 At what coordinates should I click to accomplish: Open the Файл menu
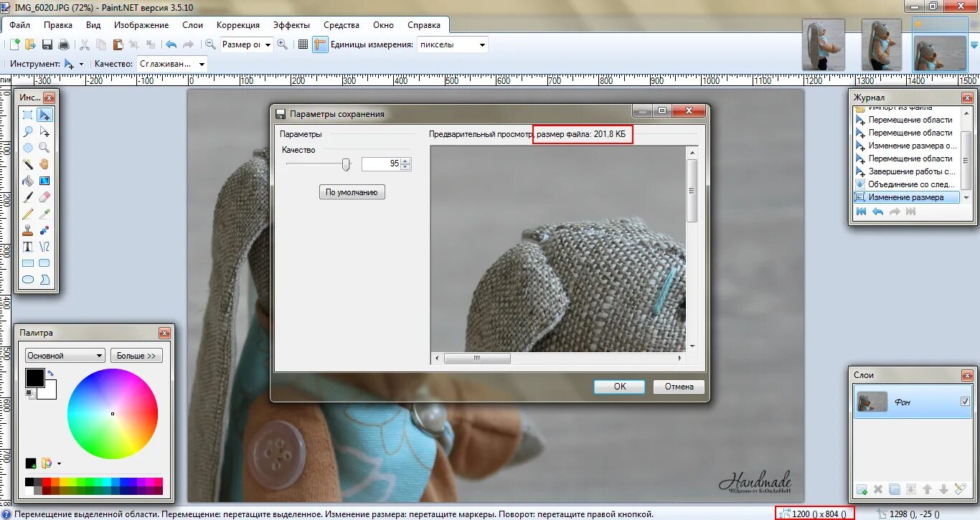coord(19,25)
